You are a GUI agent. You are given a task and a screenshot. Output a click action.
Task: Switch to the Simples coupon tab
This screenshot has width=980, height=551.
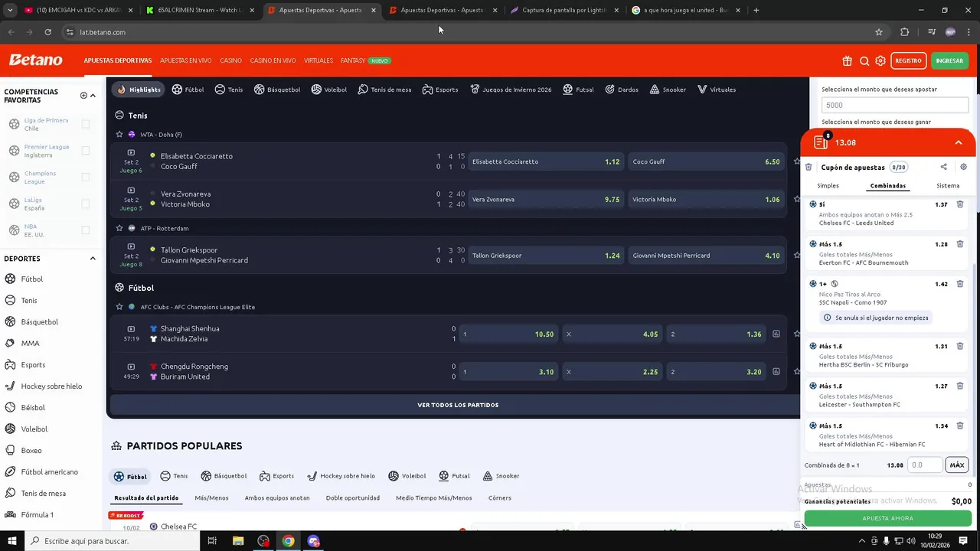point(828,186)
